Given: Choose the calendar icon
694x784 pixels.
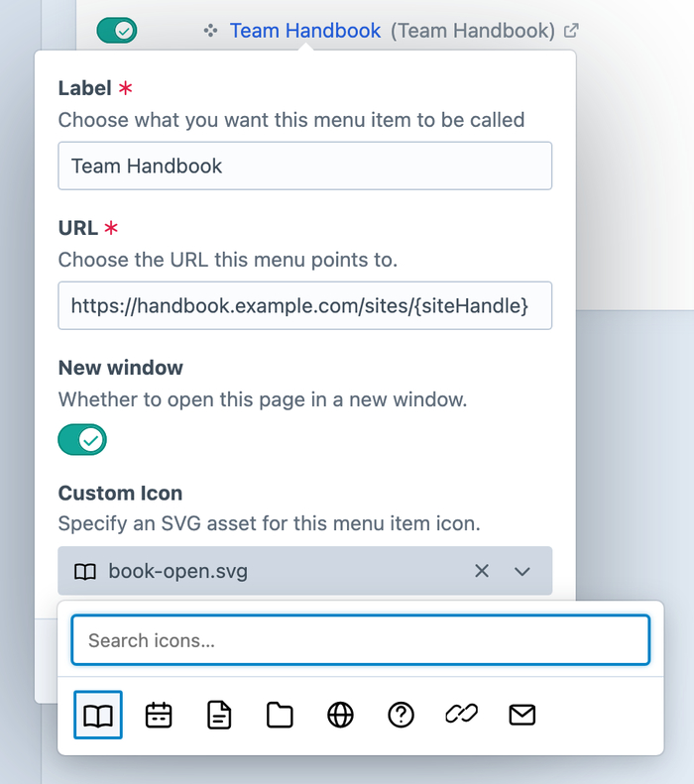Looking at the screenshot, I should tap(159, 715).
